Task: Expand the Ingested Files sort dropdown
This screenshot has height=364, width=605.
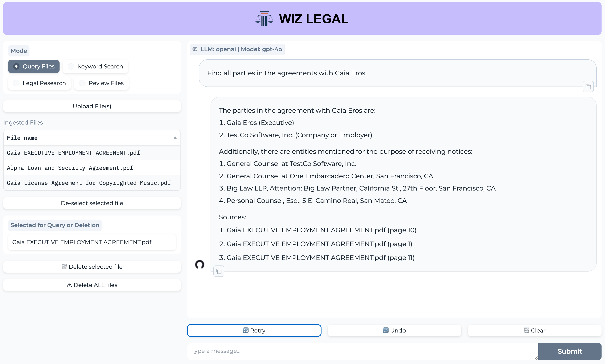Action: (x=175, y=138)
